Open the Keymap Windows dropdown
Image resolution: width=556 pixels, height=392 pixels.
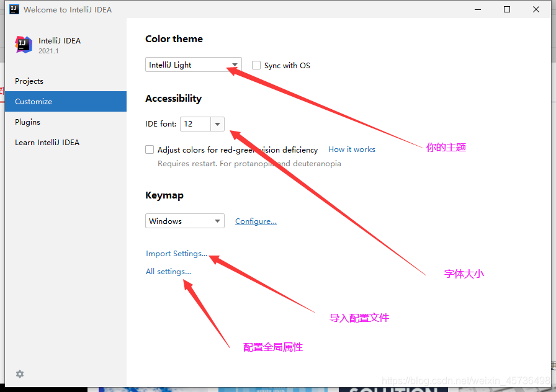click(185, 221)
